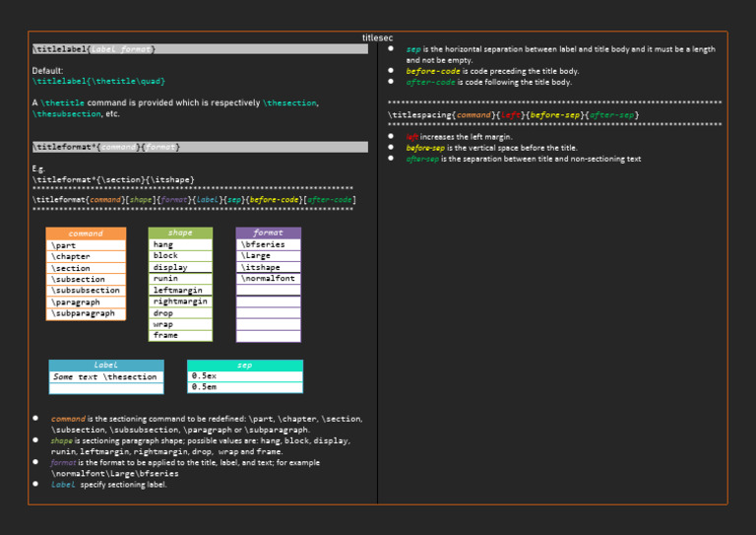Viewport: 756px width, 535px height.
Task: Select 'runin' in the shape table
Action: pos(180,279)
